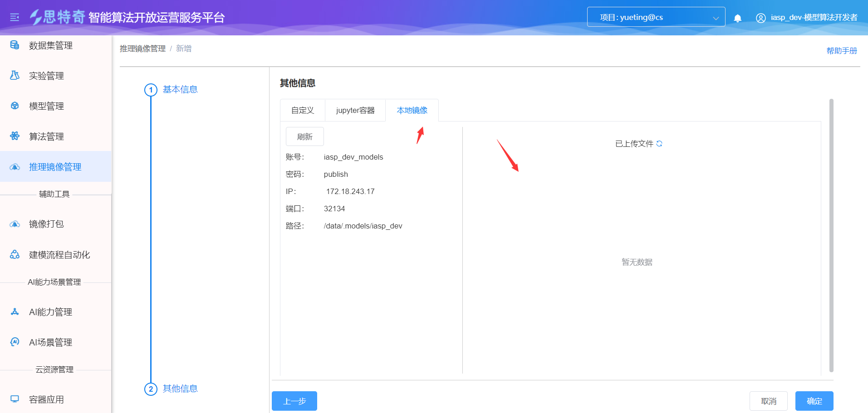
Task: Click IP value 172.18.243.17
Action: (x=350, y=191)
